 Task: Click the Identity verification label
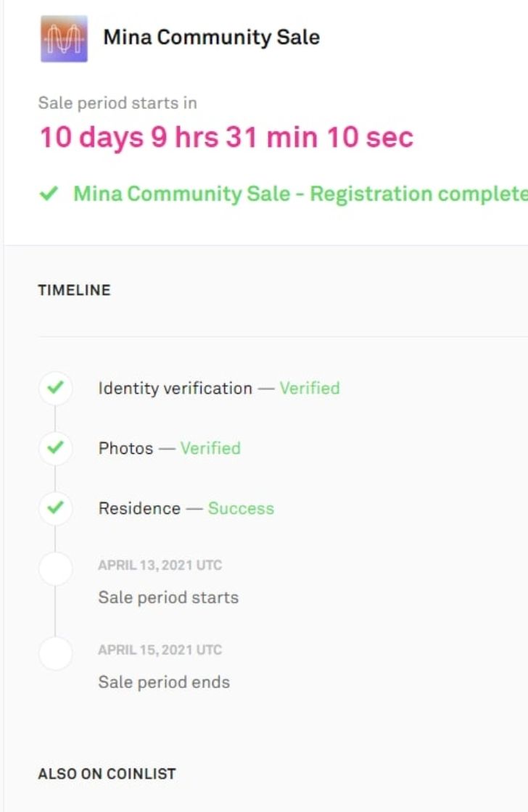175,388
